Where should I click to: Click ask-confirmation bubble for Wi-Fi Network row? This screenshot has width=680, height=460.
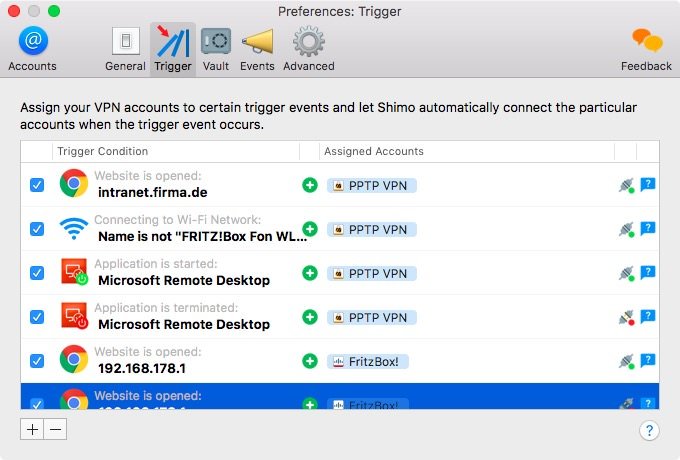point(648,228)
